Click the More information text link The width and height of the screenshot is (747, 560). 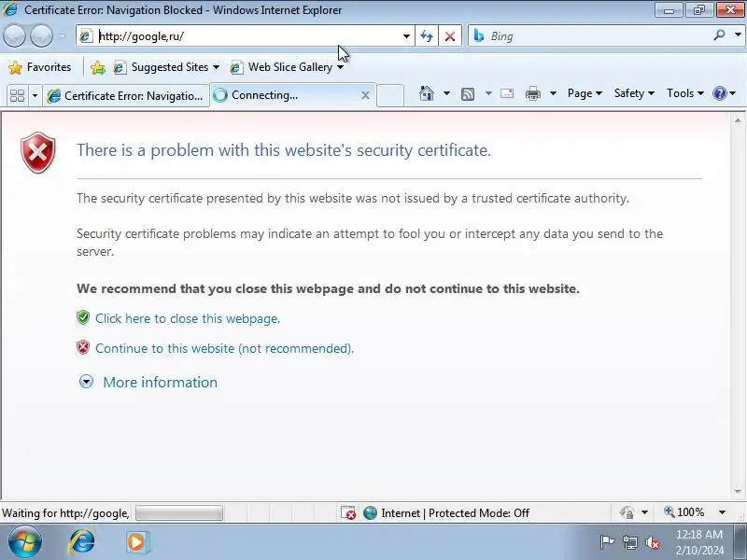(160, 383)
